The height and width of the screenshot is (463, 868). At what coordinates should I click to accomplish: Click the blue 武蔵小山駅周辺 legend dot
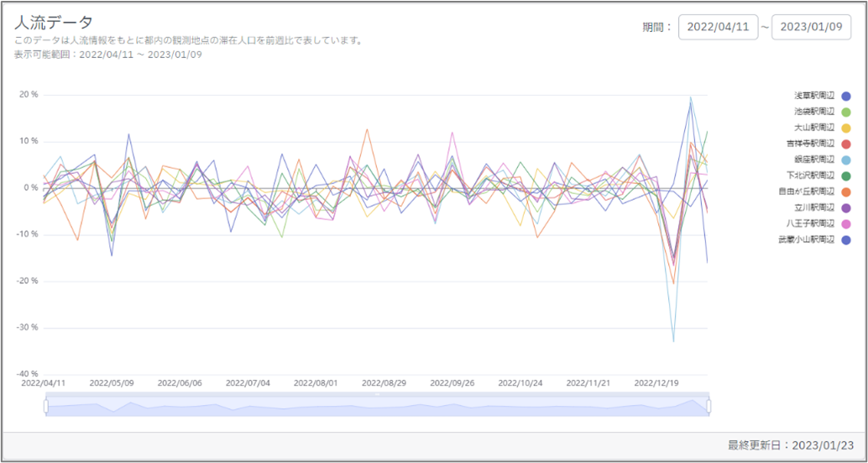click(x=846, y=240)
